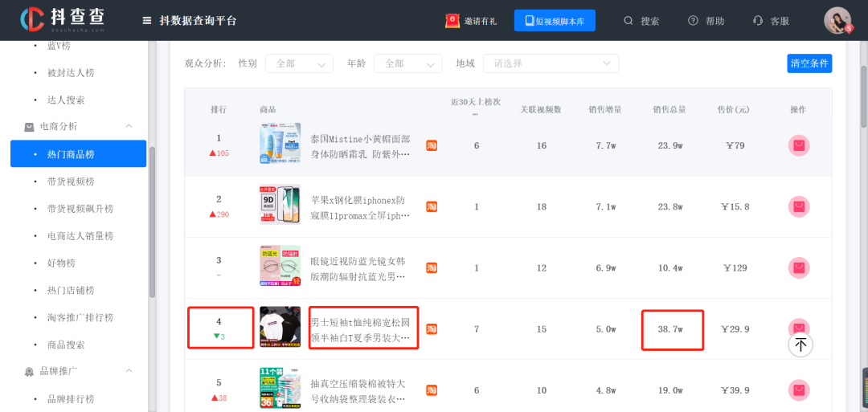Open the iPhone screen protector product thumbnail
Viewport: 868px width, 412px height.
click(280, 206)
